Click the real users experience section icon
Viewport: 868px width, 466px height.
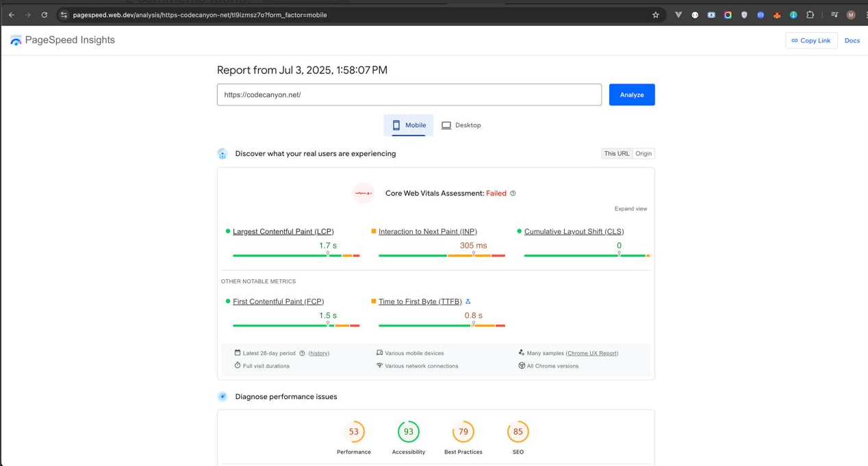click(222, 154)
